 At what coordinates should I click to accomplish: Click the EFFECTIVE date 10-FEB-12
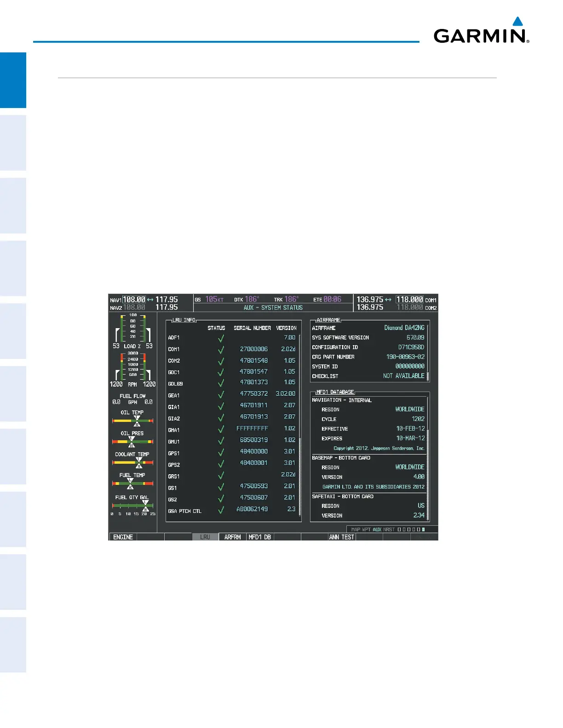(x=411, y=428)
